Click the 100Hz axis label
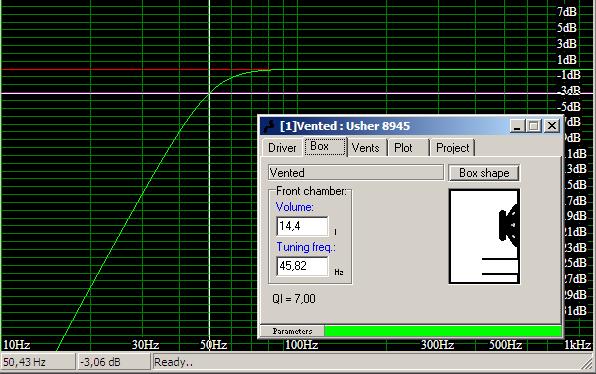The width and height of the screenshot is (596, 374). [301, 345]
